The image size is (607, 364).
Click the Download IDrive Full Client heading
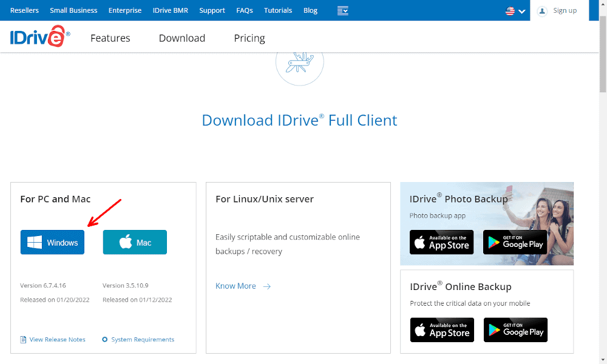pos(300,120)
